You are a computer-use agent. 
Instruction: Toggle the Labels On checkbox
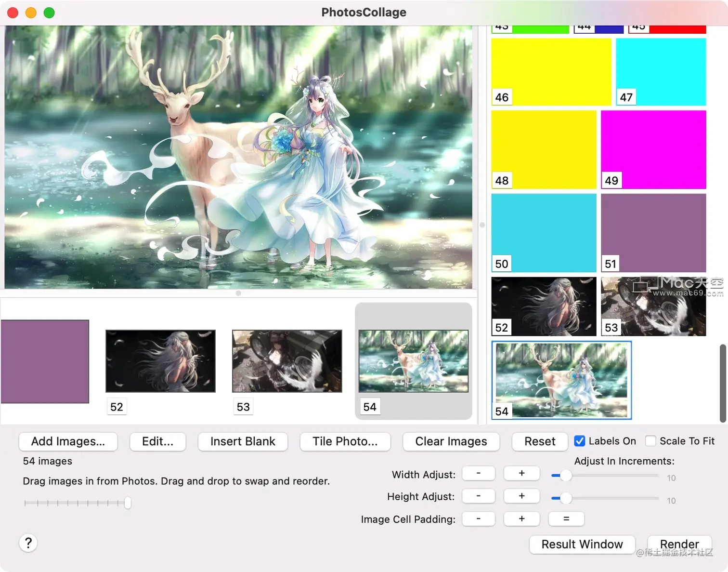(580, 441)
